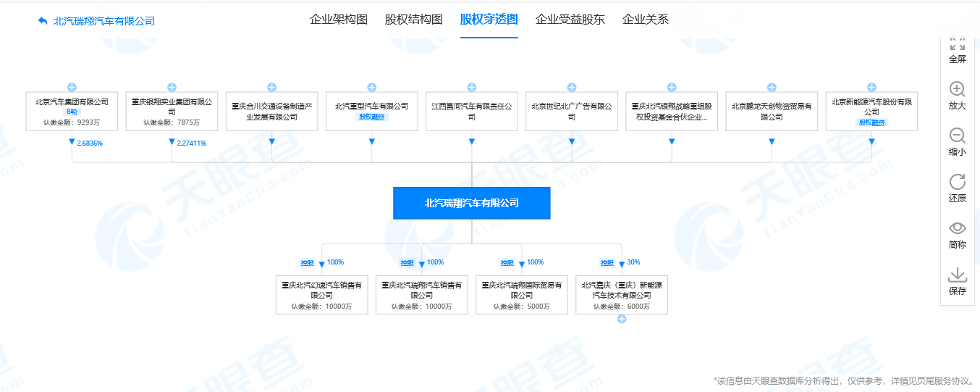Select the central 北汽瑞翔汽车有限公司 node
The width and height of the screenshot is (980, 392).
pos(471,203)
